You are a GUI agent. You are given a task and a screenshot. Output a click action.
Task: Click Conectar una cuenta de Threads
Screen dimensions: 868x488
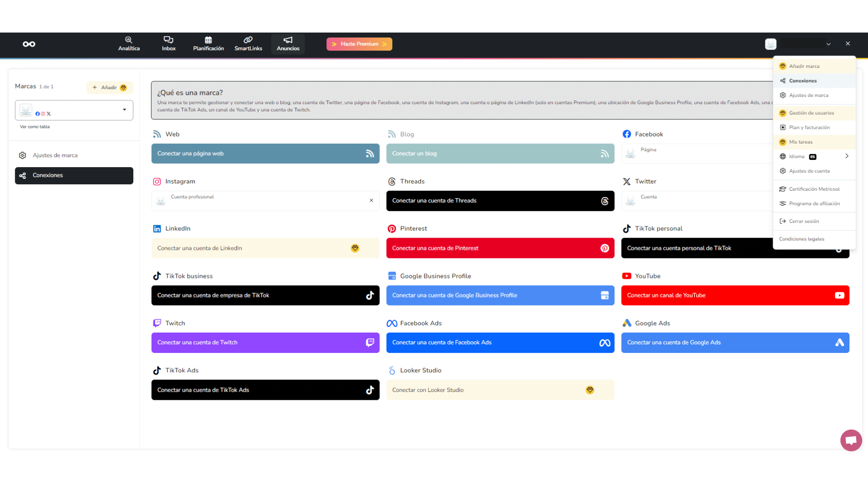500,201
